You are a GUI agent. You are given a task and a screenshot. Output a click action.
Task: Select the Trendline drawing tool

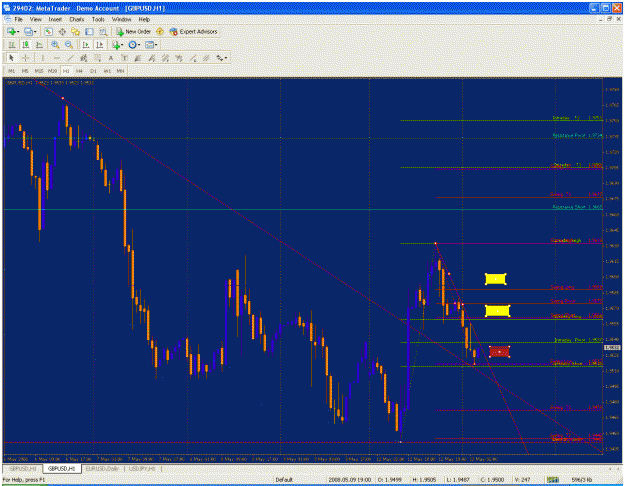tap(70, 58)
